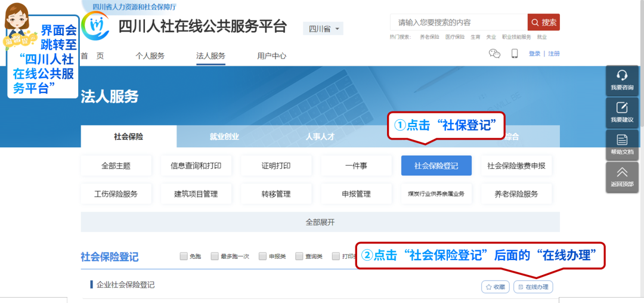Screen dimensions: 644x303
Task: Expand the 全部展开 bar
Action: tap(320, 222)
